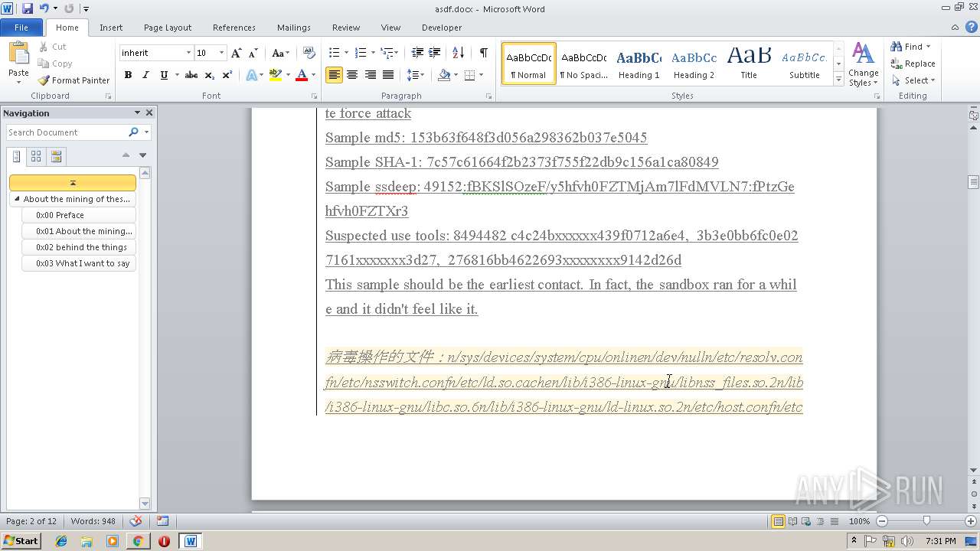The image size is (980, 551).
Task: Align text left
Action: pyautogui.click(x=334, y=75)
